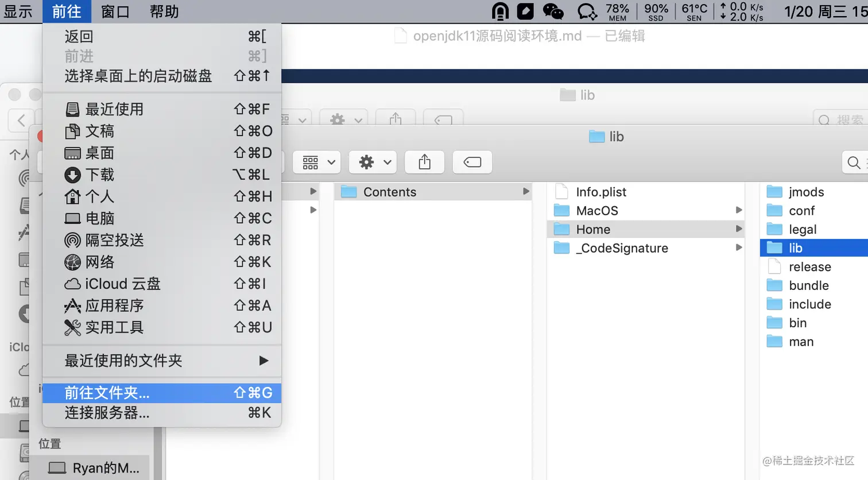
Task: Open the 前往 menu in menu bar
Action: pyautogui.click(x=67, y=11)
